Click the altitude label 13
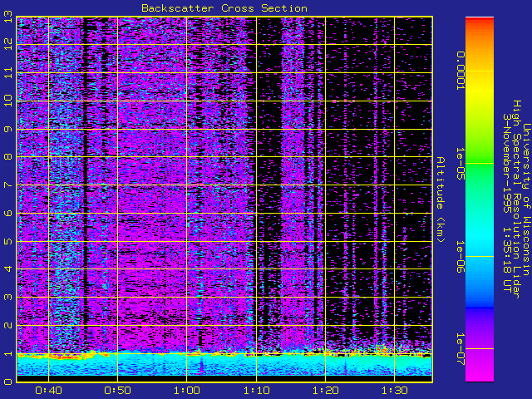The height and width of the screenshot is (399, 532). [8, 17]
